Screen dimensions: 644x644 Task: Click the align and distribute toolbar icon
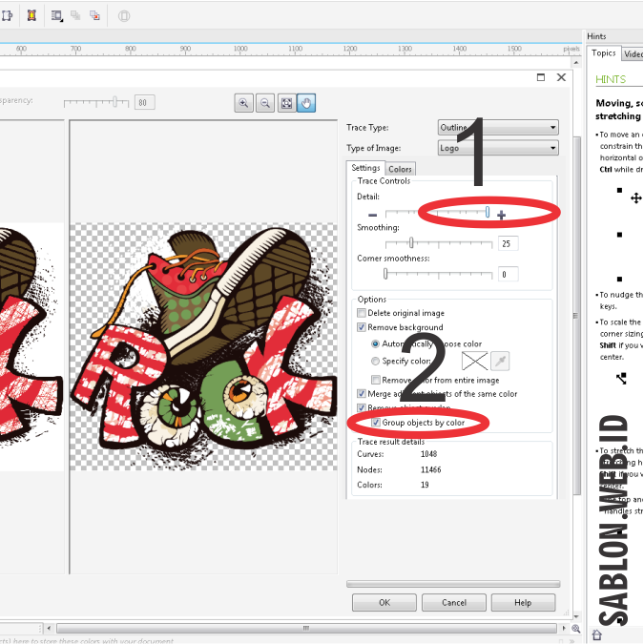(56, 15)
